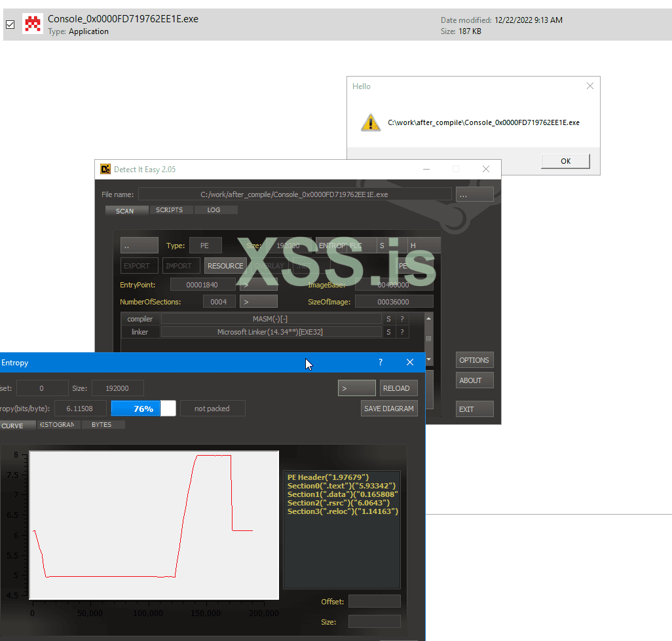Click the SizeOfImage value 00036000
This screenshot has width=672, height=641.
(x=394, y=302)
